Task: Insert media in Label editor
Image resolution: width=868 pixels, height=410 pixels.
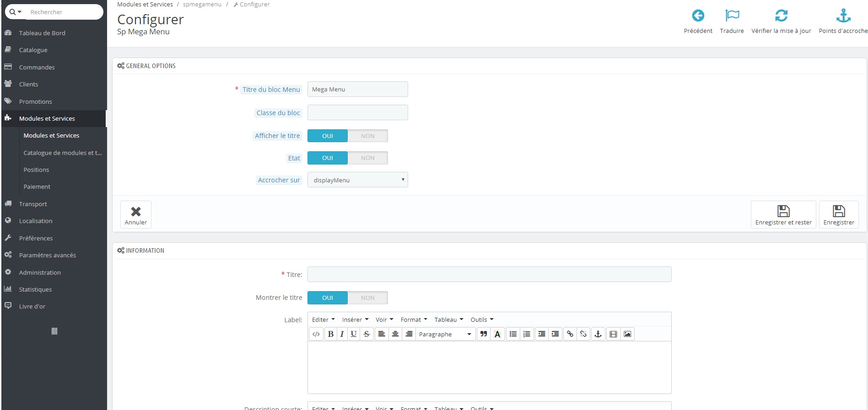Action: (x=614, y=334)
